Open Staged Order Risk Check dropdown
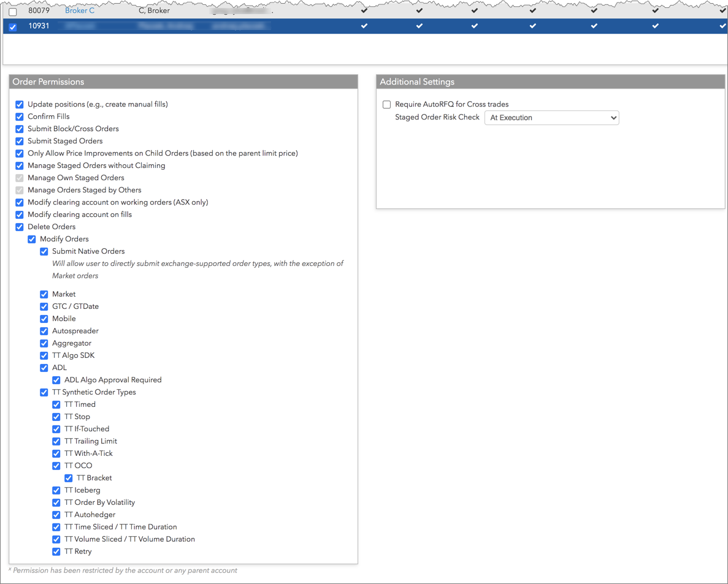The width and height of the screenshot is (728, 584). coord(551,118)
